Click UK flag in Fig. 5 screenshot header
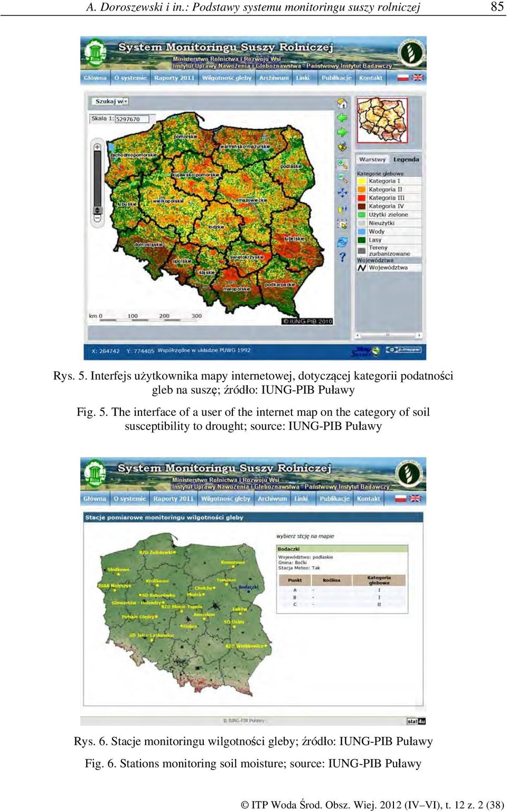 (x=418, y=78)
